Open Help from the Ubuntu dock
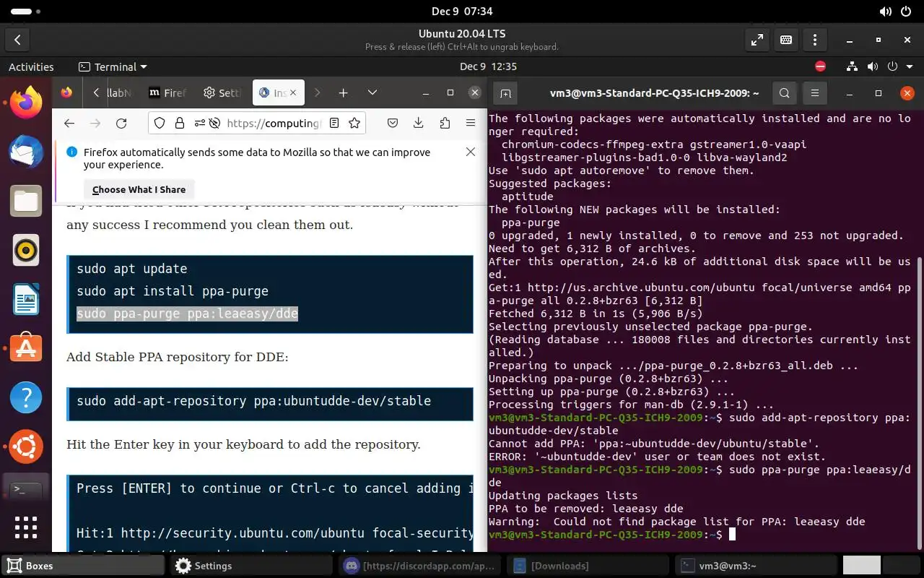Viewport: 924px width, 578px height. (26, 397)
